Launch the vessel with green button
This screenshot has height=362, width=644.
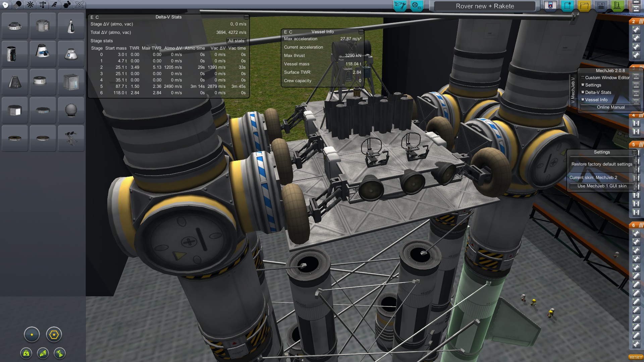pyautogui.click(x=618, y=6)
